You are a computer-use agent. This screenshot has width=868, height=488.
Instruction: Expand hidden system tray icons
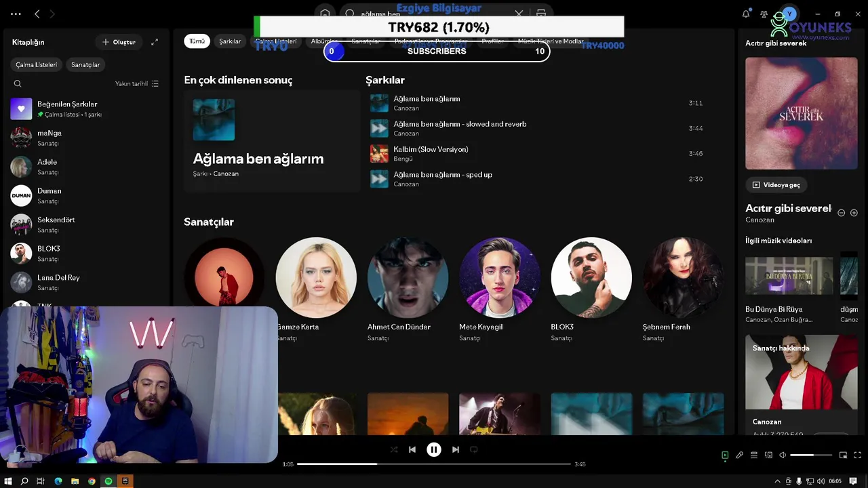[777, 481]
